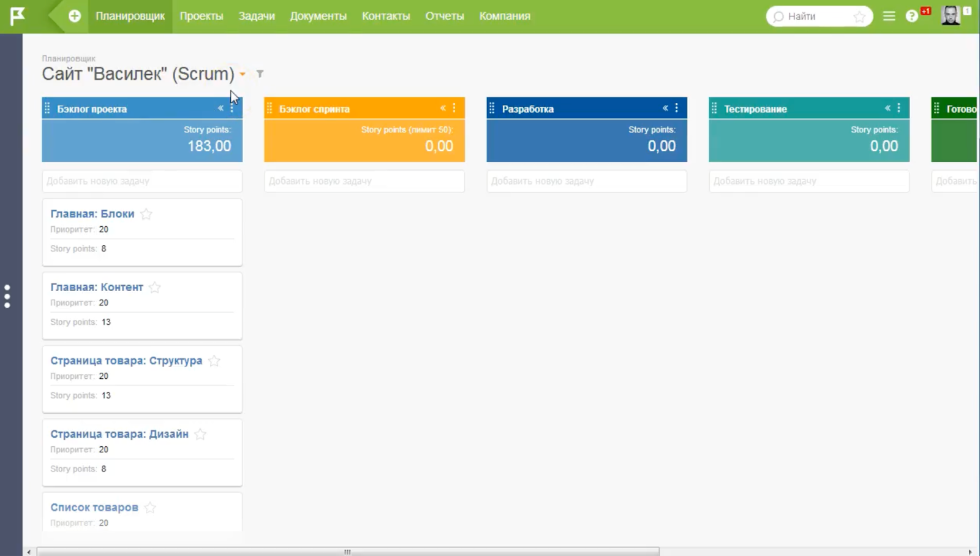Click drag handle of 'Бэклог проекта' column

(x=48, y=109)
